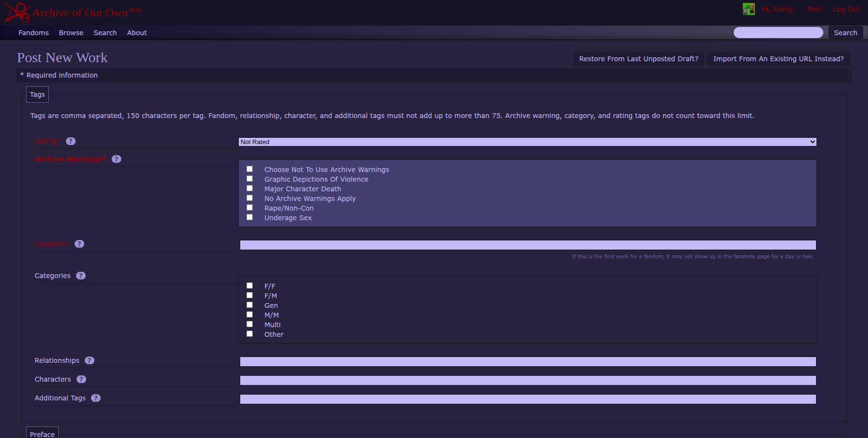The width and height of the screenshot is (868, 438).
Task: Click the Characters help question mark icon
Action: [x=81, y=379]
